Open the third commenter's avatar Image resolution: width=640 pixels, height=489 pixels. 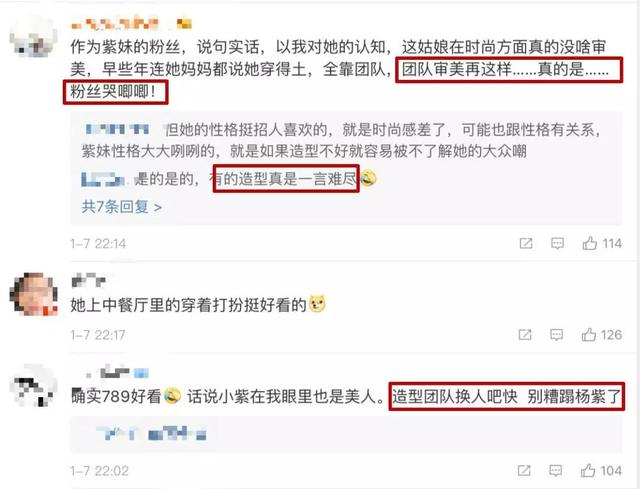tap(33, 386)
